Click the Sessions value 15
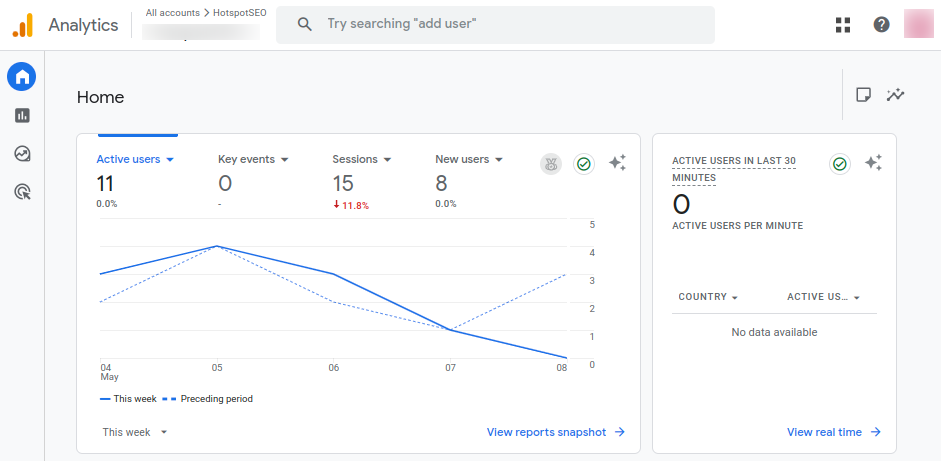Screen dimensions: 941x461 (x=343, y=184)
